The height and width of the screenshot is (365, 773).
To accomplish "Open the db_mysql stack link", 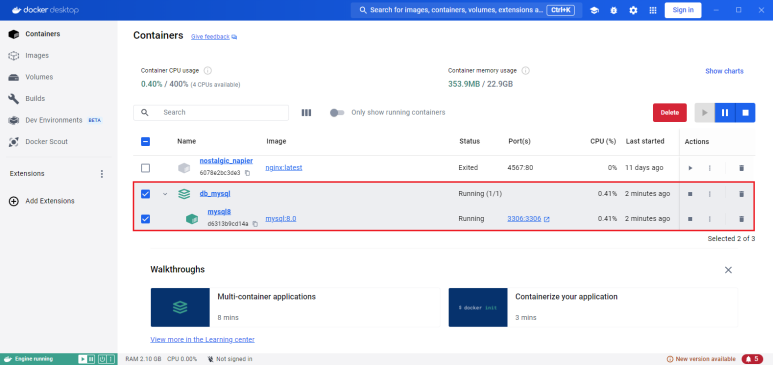I will pyautogui.click(x=215, y=194).
